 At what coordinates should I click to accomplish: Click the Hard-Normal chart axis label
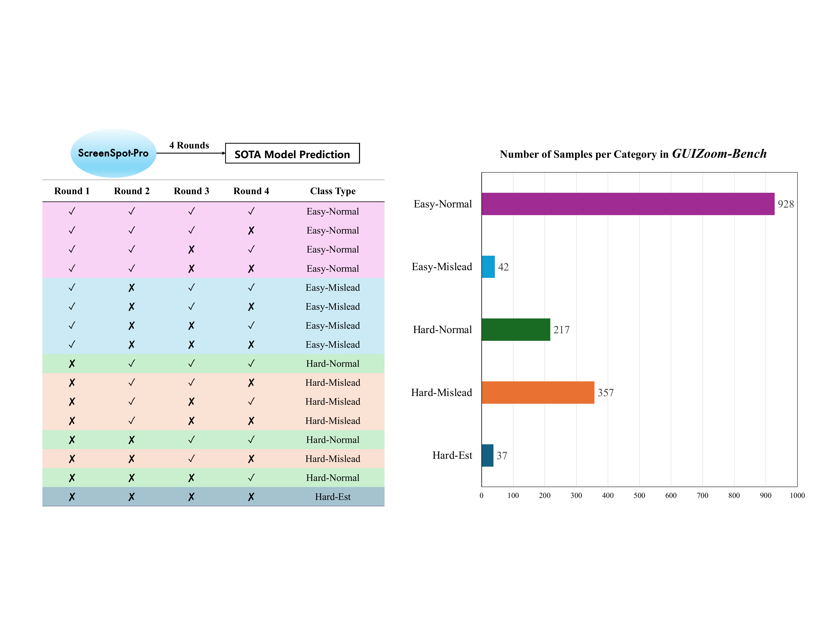tap(442, 330)
